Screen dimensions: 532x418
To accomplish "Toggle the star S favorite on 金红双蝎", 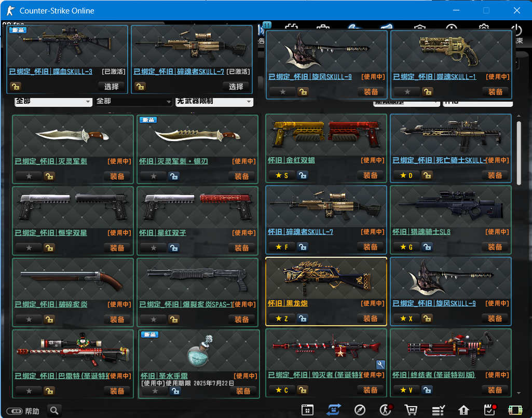I will [282, 175].
